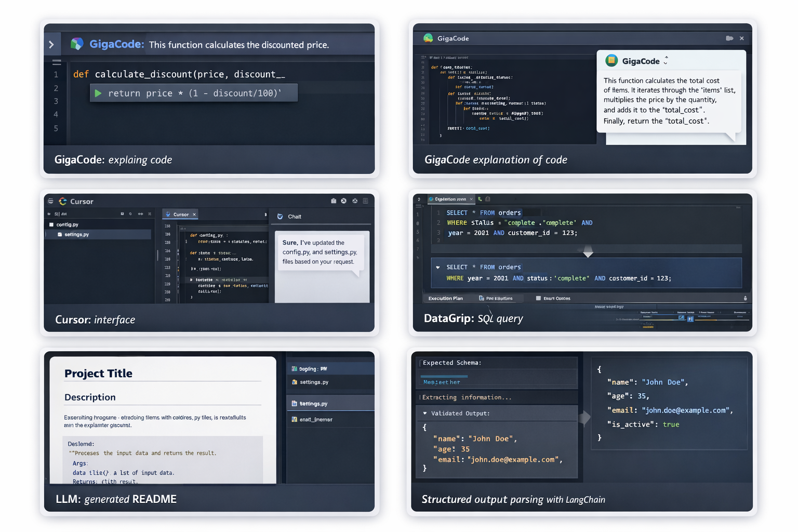The image size is (798, 532).
Task: Accept the 'return price' inline suggestion
Action: click(194, 93)
